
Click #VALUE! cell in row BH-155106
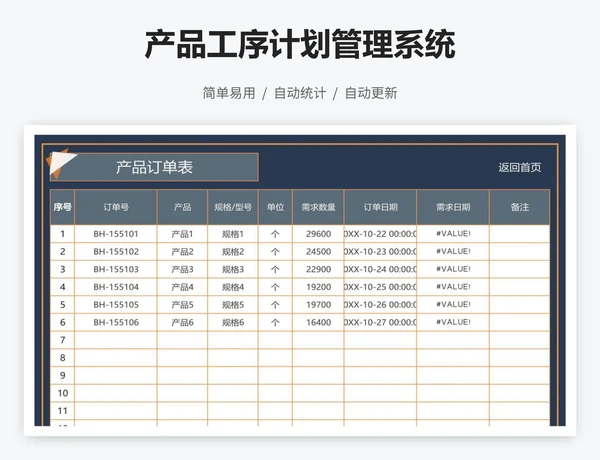453,322
